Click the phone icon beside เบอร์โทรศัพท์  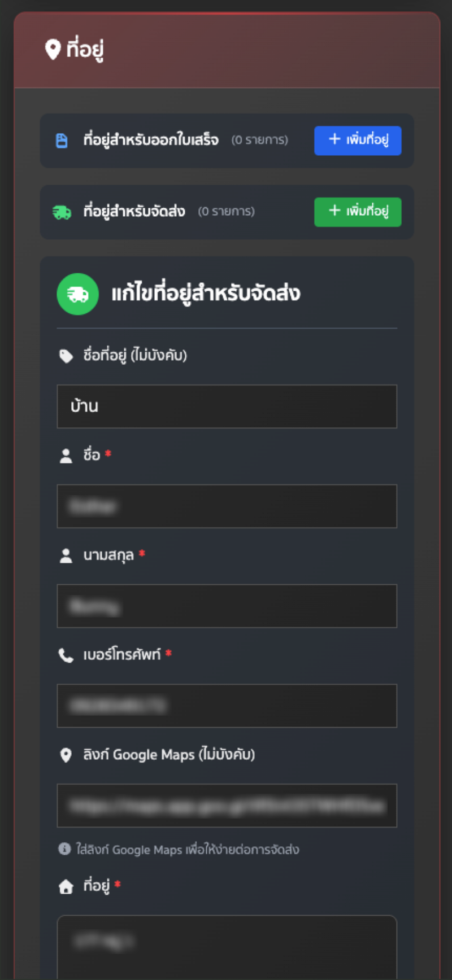(66, 655)
